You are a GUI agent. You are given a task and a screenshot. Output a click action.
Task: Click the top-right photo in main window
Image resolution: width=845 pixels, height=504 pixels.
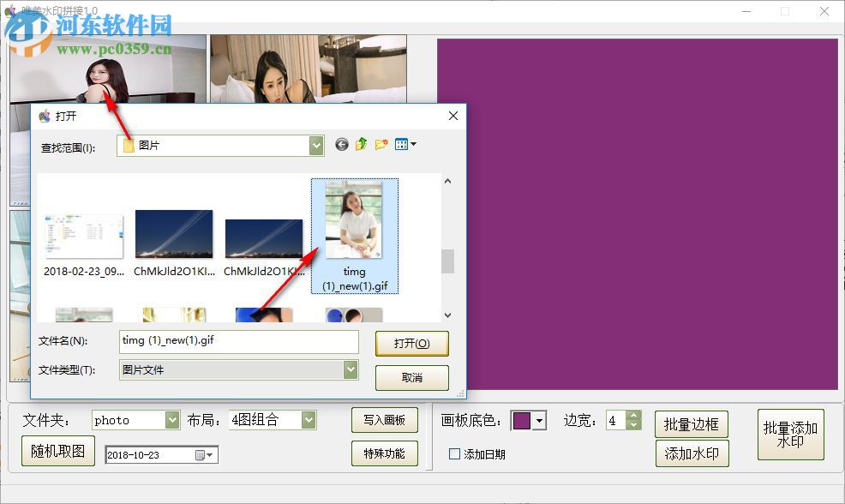click(x=309, y=69)
